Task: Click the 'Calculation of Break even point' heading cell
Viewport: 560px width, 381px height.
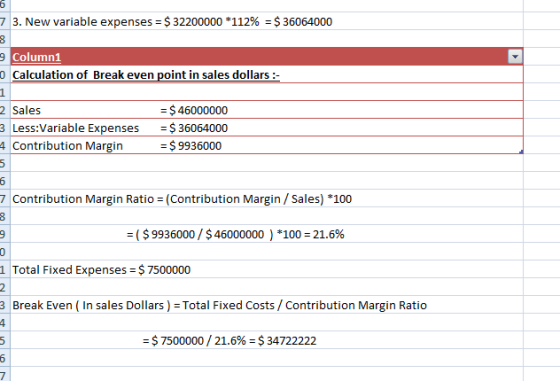Action: coord(267,75)
